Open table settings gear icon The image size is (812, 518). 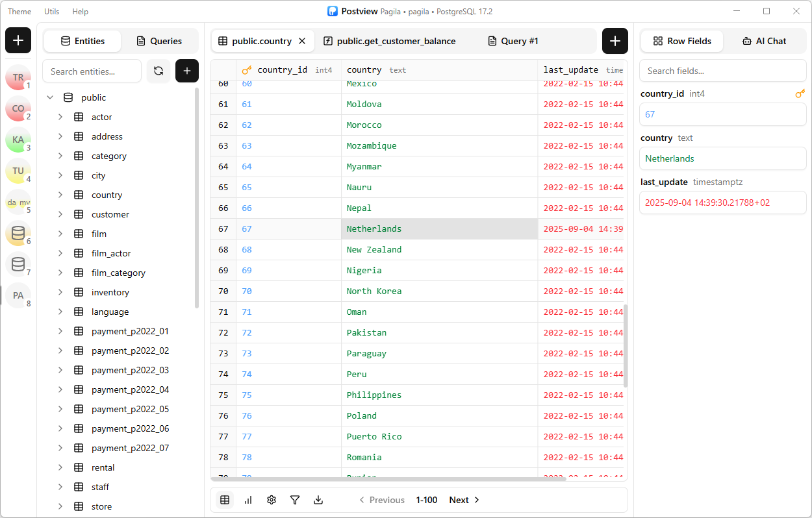tap(272, 500)
